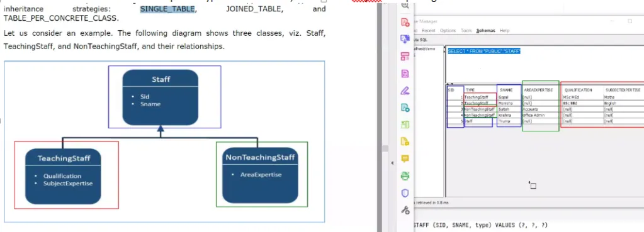Select the Manisha cell in results

pos(506,103)
